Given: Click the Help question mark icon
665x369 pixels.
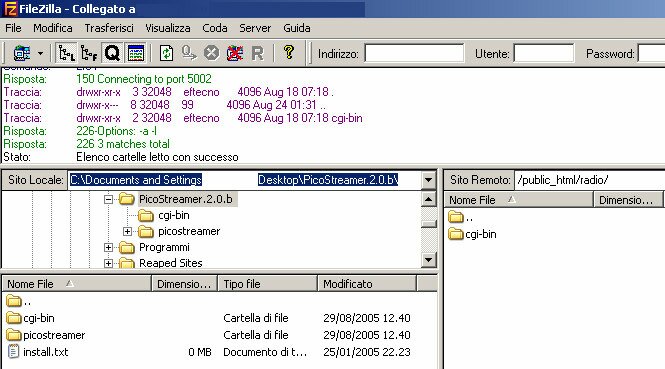Looking at the screenshot, I should tap(289, 53).
